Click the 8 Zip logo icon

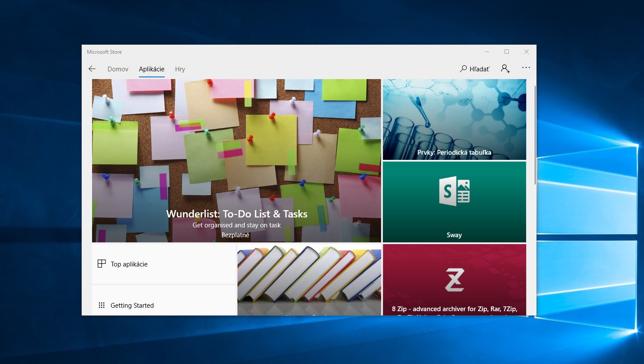click(454, 280)
